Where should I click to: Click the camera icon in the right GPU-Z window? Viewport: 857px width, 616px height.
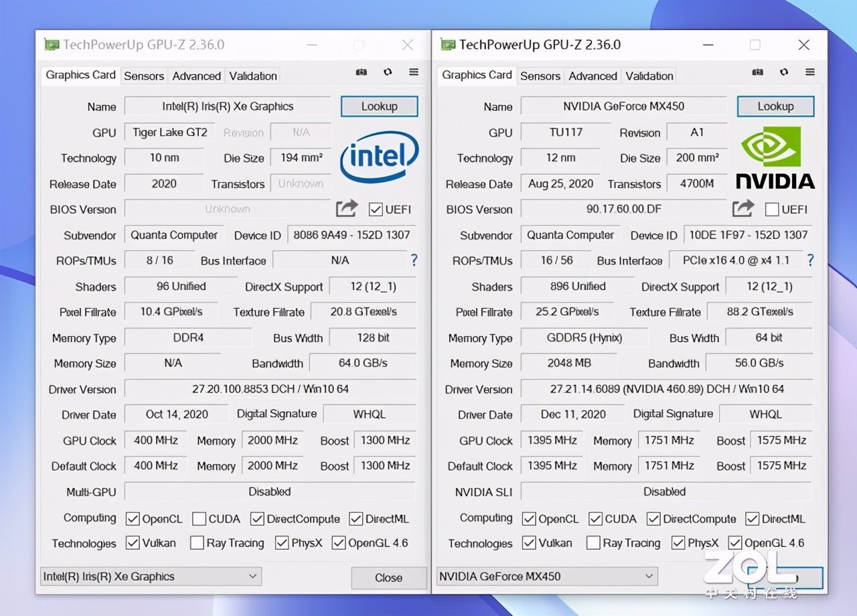pos(758,72)
